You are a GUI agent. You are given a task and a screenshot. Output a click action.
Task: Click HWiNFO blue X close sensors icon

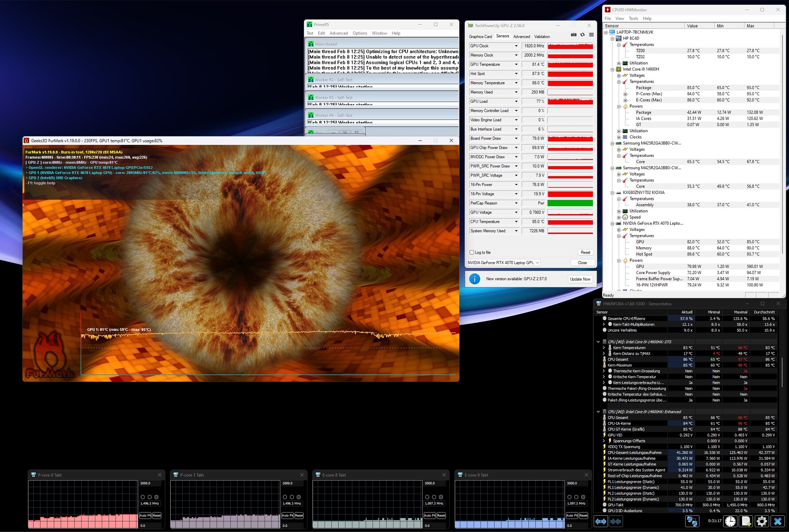pos(777,521)
